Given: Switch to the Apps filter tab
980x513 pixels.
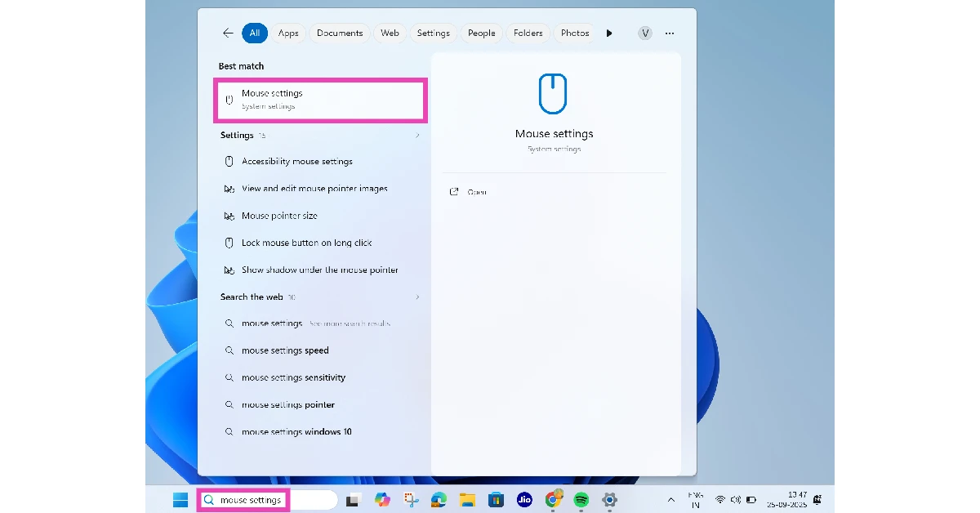Looking at the screenshot, I should (x=287, y=33).
